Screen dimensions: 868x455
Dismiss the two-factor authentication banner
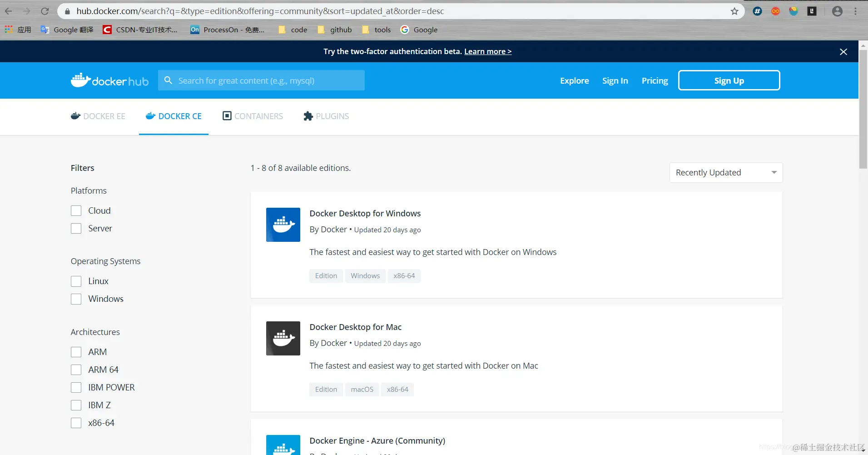pos(843,52)
